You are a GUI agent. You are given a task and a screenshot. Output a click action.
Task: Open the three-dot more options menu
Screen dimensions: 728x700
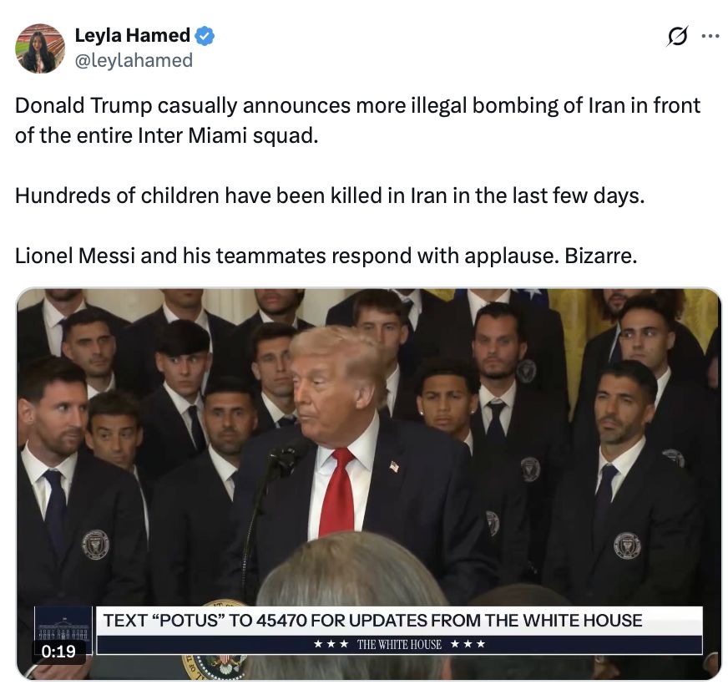[x=710, y=36]
